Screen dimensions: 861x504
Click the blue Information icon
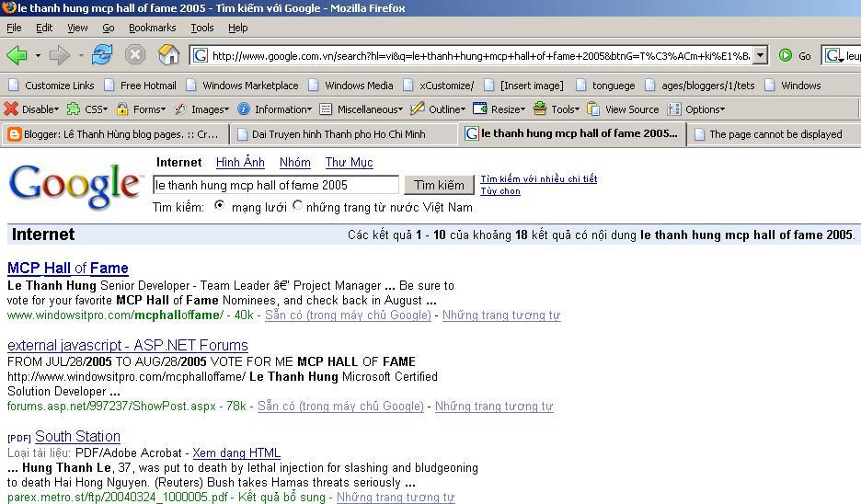tap(244, 109)
